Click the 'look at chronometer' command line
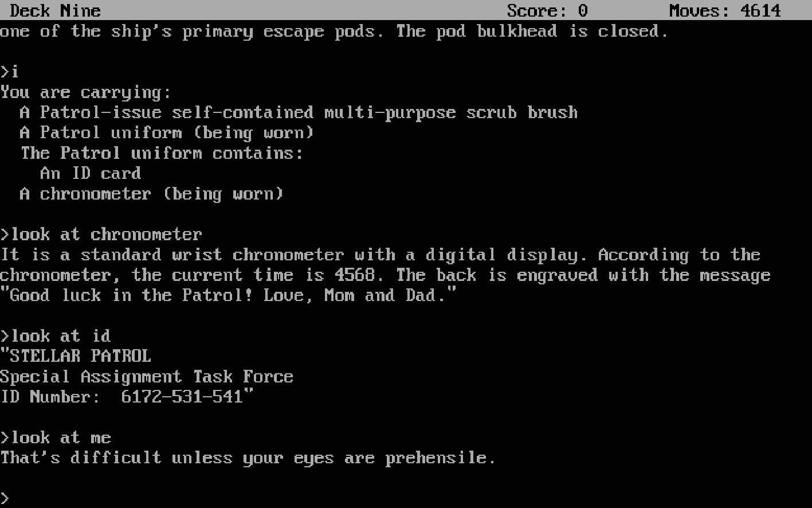The image size is (812, 508). point(101,235)
